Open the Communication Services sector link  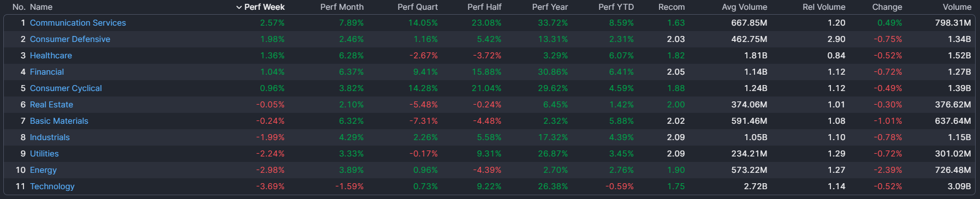click(x=78, y=23)
